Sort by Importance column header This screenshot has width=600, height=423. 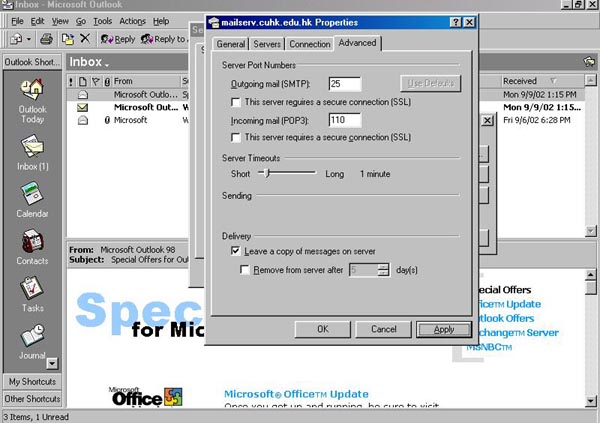[x=71, y=81]
